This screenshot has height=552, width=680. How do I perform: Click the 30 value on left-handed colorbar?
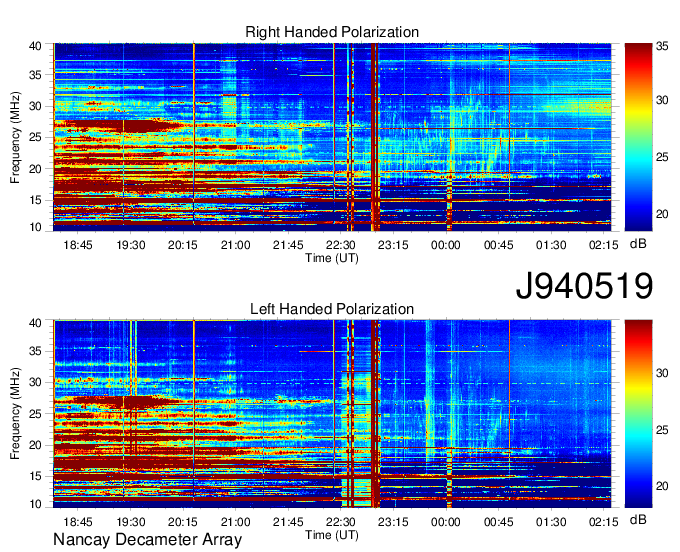(x=662, y=373)
